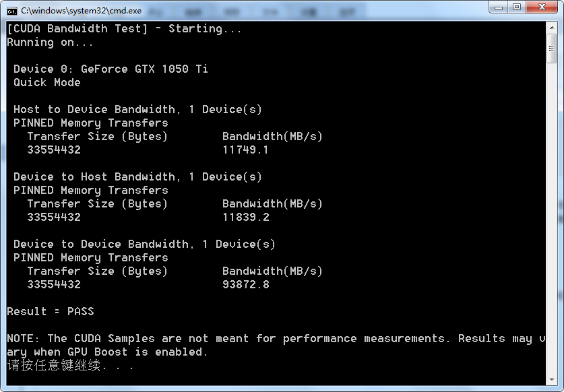564x392 pixels.
Task: Click "Device 0: GeForce GTX 1050 Ti" line
Action: tap(111, 69)
